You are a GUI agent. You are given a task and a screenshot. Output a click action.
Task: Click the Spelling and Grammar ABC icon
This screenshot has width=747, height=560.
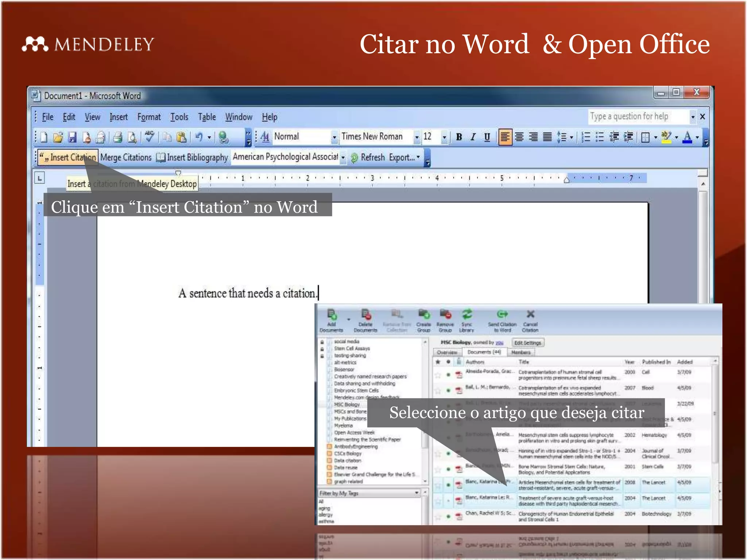coord(150,137)
